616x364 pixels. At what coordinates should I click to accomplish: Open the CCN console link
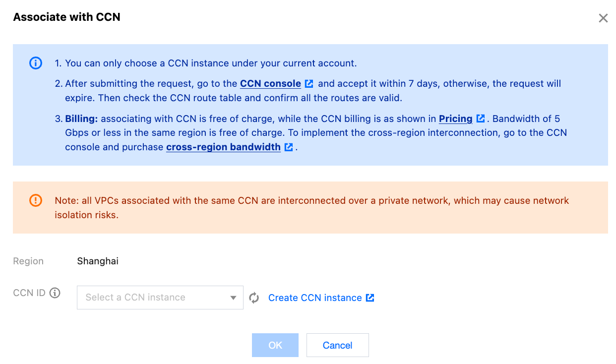click(270, 84)
